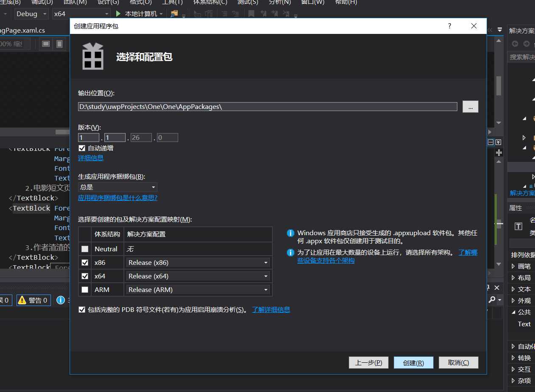The image size is (535, 392).
Task: Click the vertical split view icon in designer
Action: (x=59, y=44)
